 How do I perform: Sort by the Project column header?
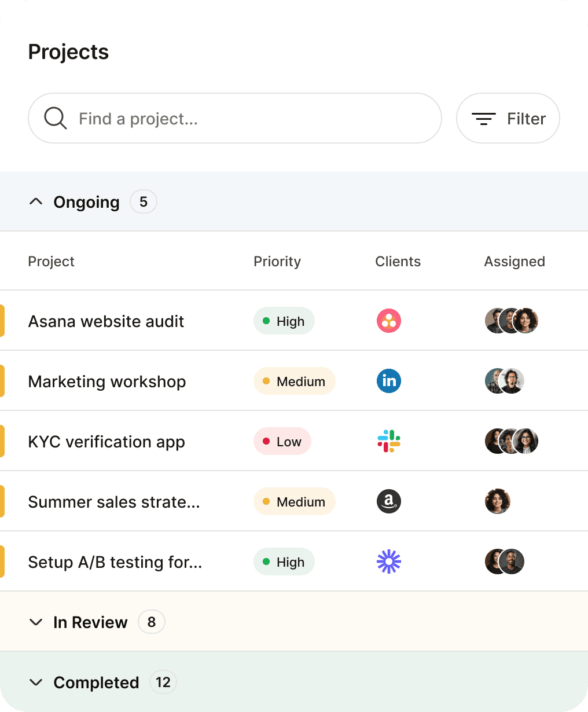(x=51, y=262)
